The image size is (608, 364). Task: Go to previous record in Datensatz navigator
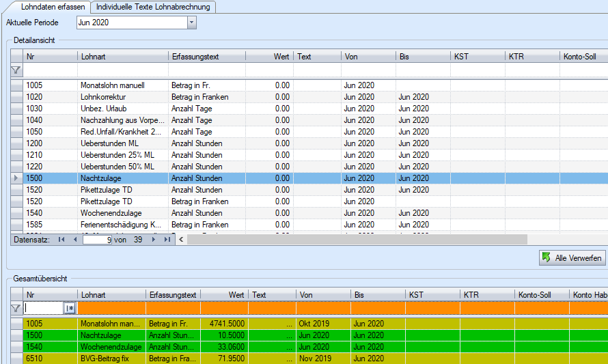pyautogui.click(x=74, y=240)
